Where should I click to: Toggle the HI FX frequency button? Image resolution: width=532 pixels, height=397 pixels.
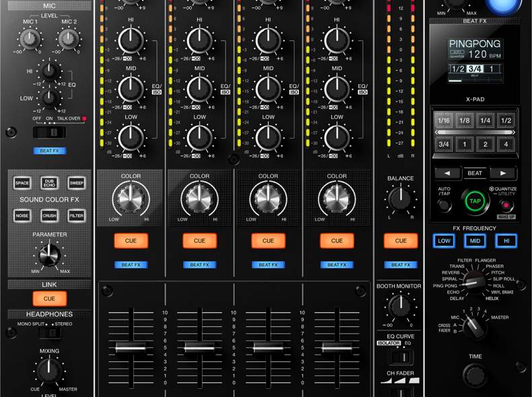point(506,241)
